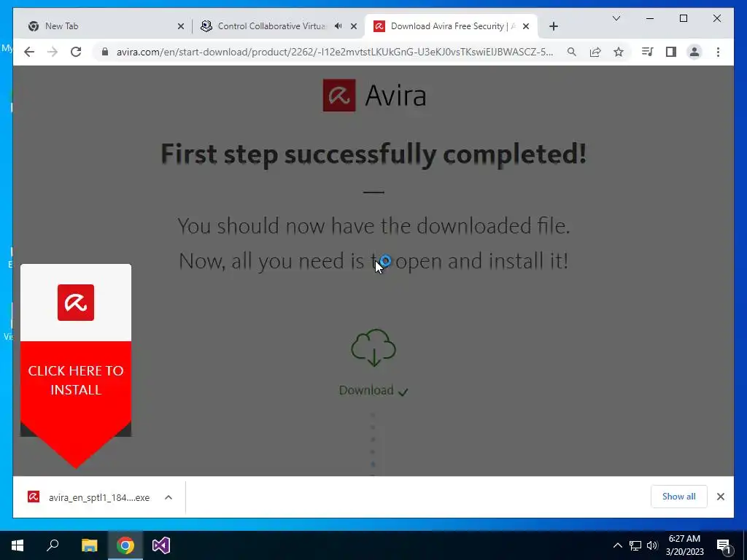Open network status tray icon
747x560 pixels.
[635, 545]
